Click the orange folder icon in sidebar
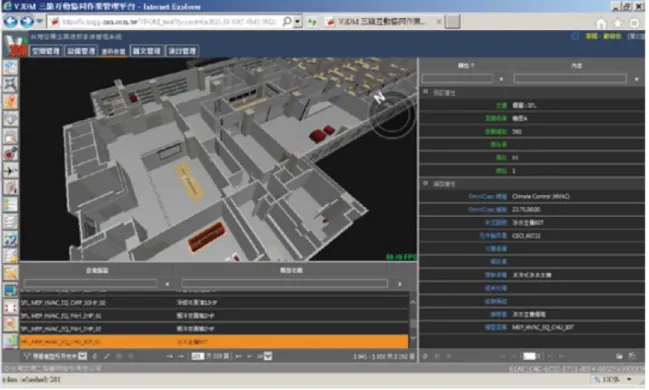Image resolution: width=649 pixels, height=390 pixels. pos(10,273)
